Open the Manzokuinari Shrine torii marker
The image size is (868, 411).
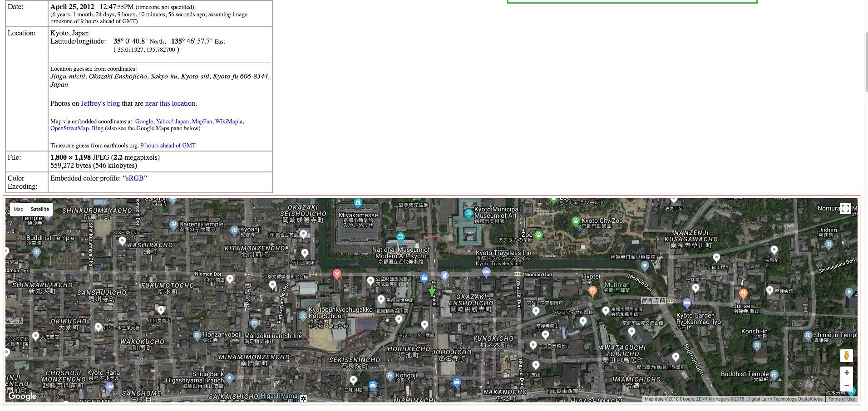coord(254,323)
